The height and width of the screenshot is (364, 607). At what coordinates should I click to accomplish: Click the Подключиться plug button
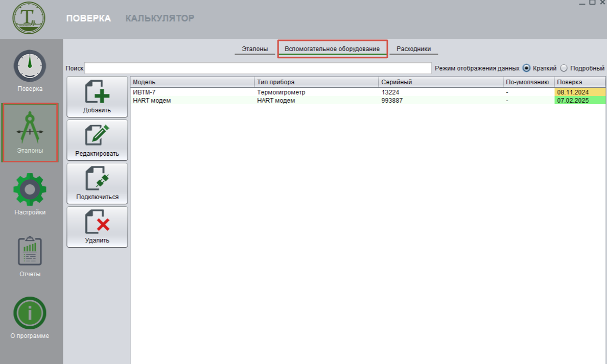[97, 184]
